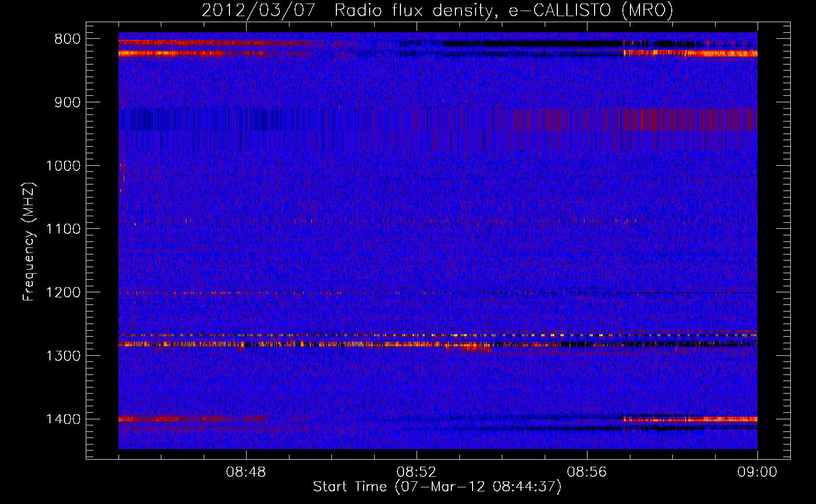
Task: Click the 08:48 time tick label
Action: pyautogui.click(x=246, y=472)
